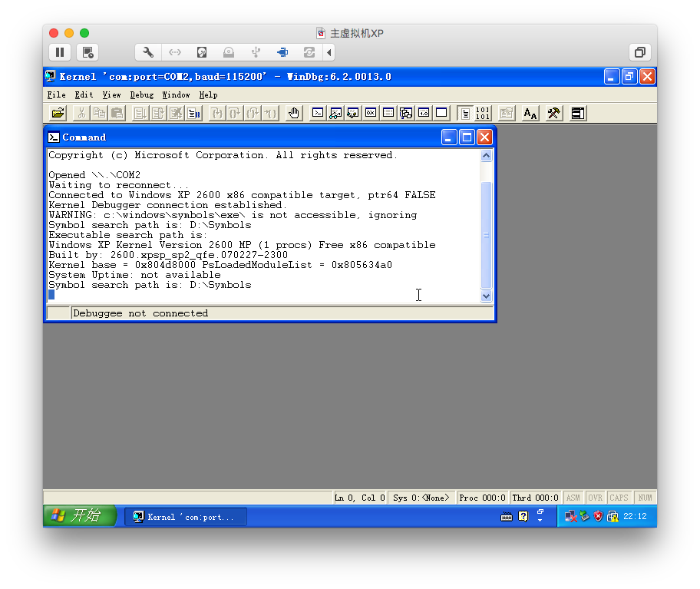Click the sharing sync icon in VM toolbar
The height and width of the screenshot is (589, 700).
[x=309, y=53]
